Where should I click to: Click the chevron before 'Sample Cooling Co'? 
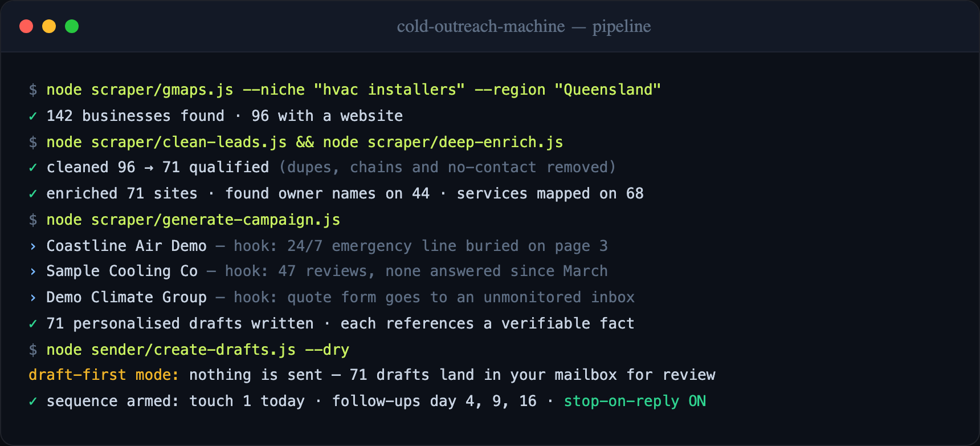click(33, 271)
